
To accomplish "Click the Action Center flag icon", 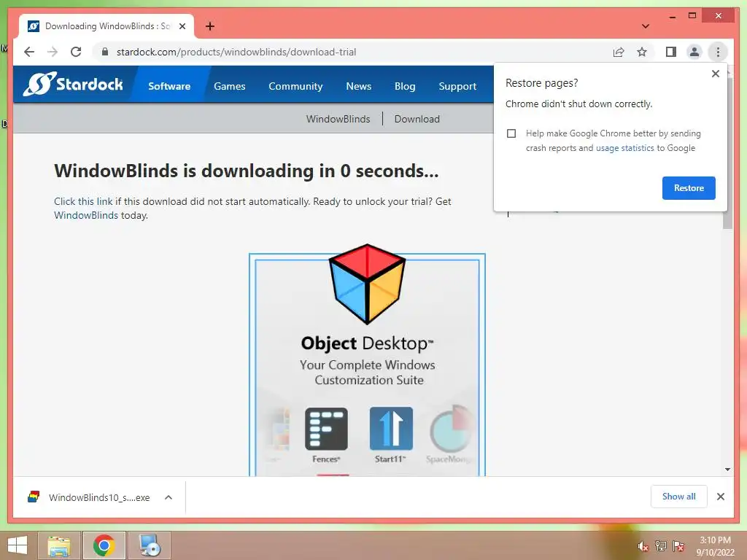I will pos(678,546).
